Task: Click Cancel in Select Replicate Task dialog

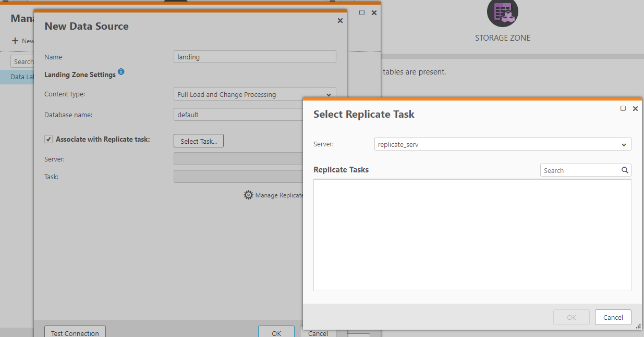Action: coord(613,317)
